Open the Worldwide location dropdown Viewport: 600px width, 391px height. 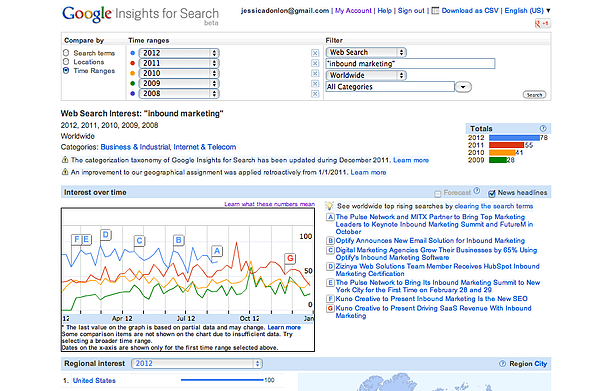366,75
